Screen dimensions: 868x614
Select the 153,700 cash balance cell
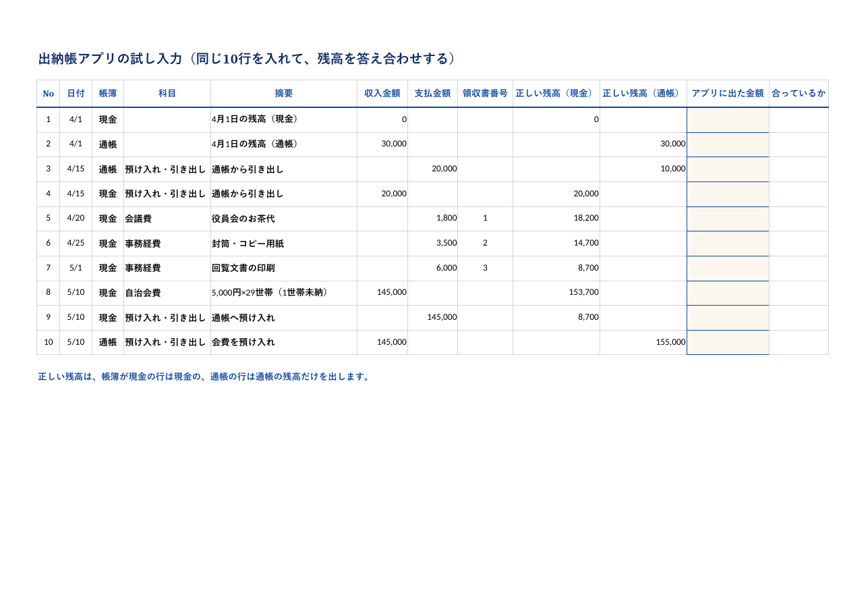556,293
